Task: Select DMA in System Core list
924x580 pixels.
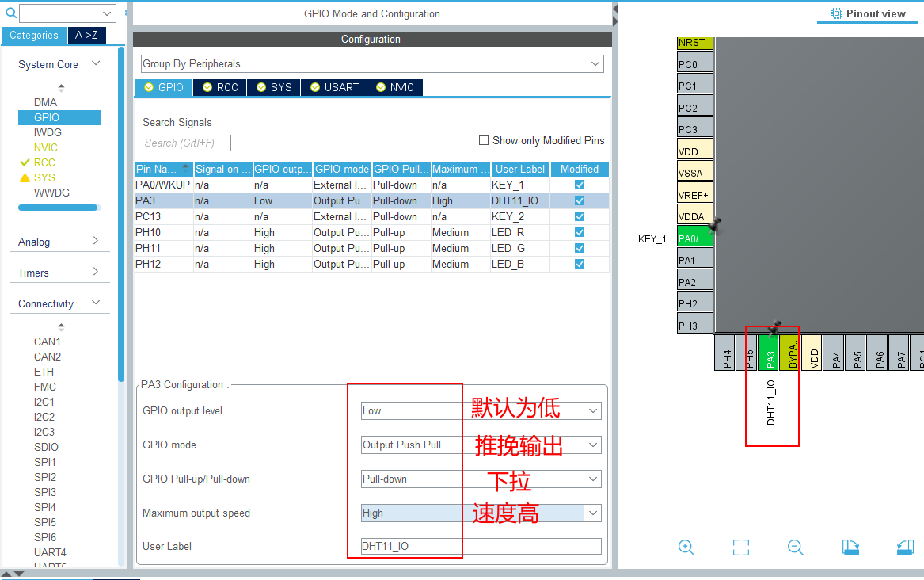Action: click(x=45, y=102)
